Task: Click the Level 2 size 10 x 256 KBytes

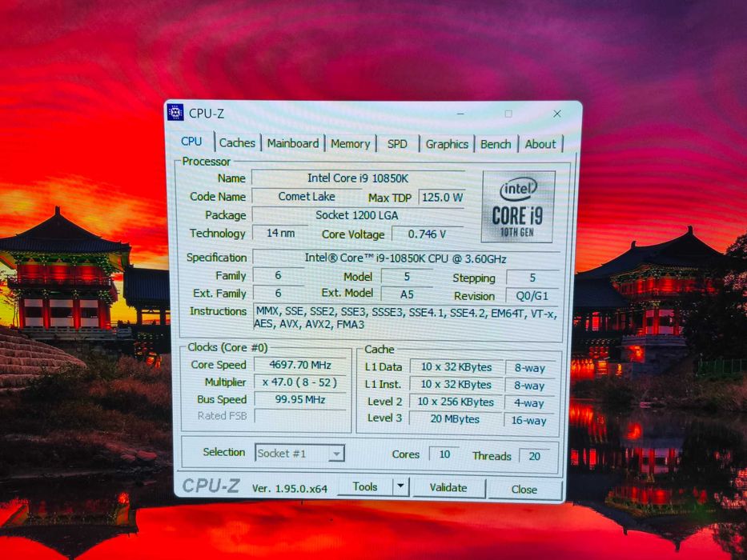Action: 456,402
